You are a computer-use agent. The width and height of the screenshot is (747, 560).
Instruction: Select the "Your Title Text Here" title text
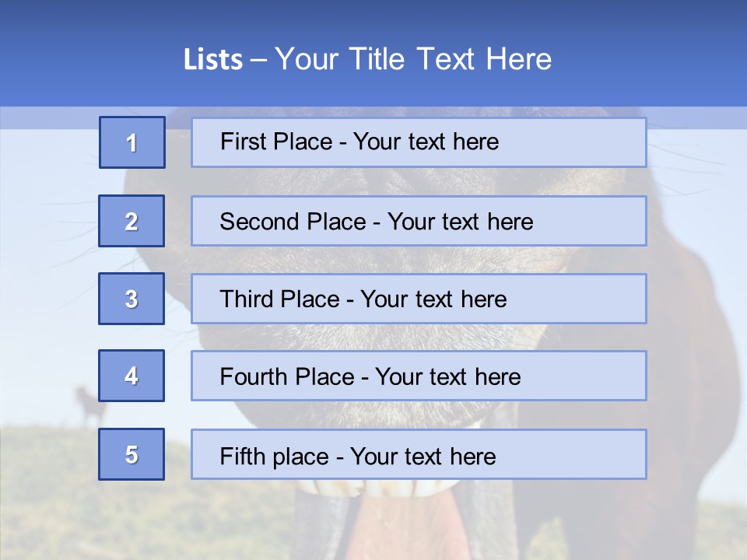pyautogui.click(x=412, y=60)
